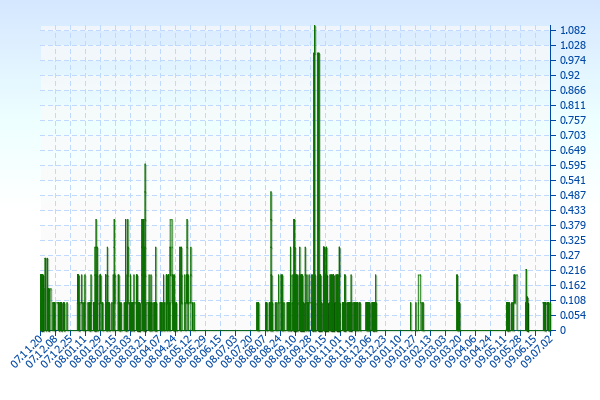Screen dimensions: 600x400
Task: Click the 0.162 axis value
Action: 573,285
